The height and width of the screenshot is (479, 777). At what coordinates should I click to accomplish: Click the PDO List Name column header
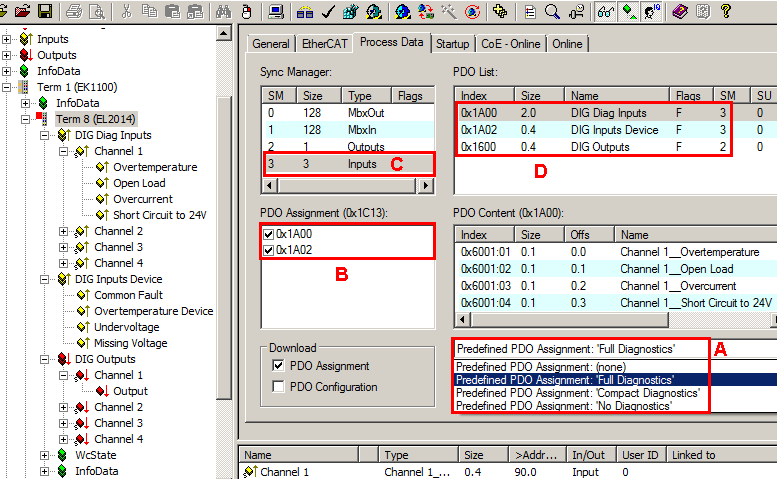click(x=617, y=96)
